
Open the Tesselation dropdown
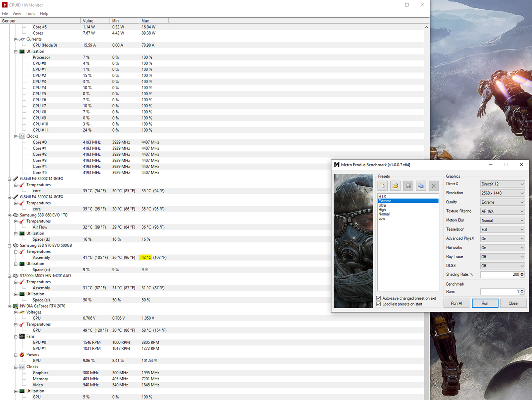tap(502, 229)
